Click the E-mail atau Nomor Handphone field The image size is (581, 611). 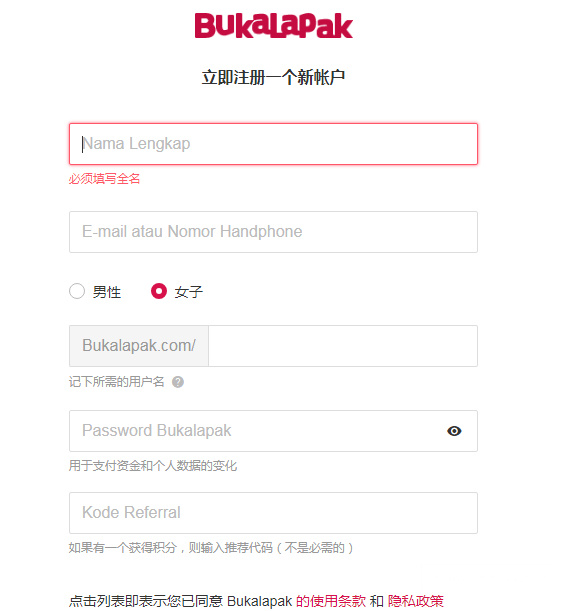(x=273, y=232)
